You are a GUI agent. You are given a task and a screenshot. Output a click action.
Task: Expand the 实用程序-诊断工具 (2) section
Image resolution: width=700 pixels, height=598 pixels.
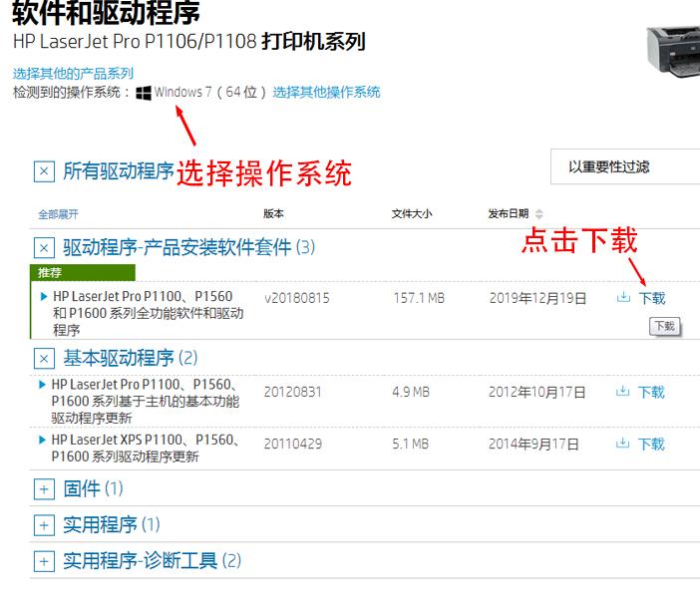44,561
